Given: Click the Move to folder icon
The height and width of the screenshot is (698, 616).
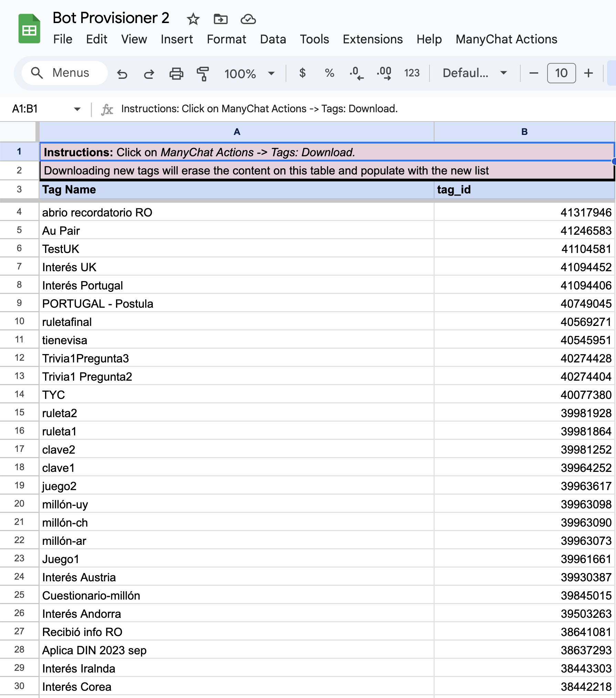Looking at the screenshot, I should tap(221, 19).
